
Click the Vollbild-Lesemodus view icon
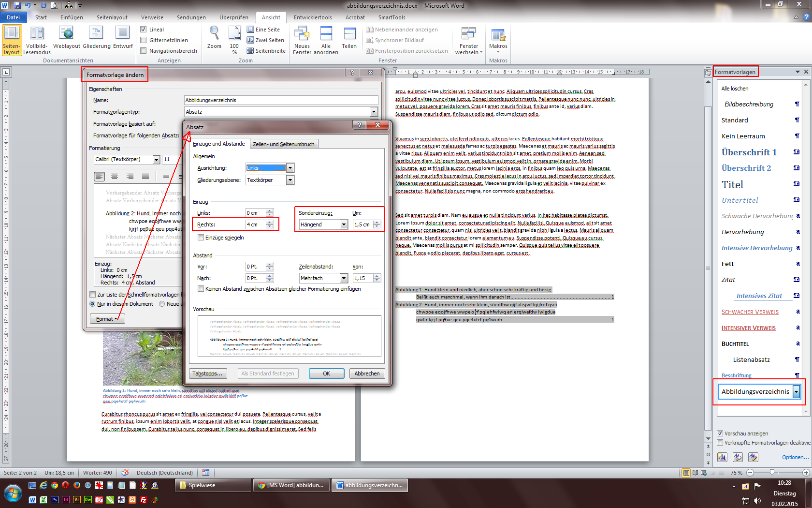pyautogui.click(x=37, y=34)
